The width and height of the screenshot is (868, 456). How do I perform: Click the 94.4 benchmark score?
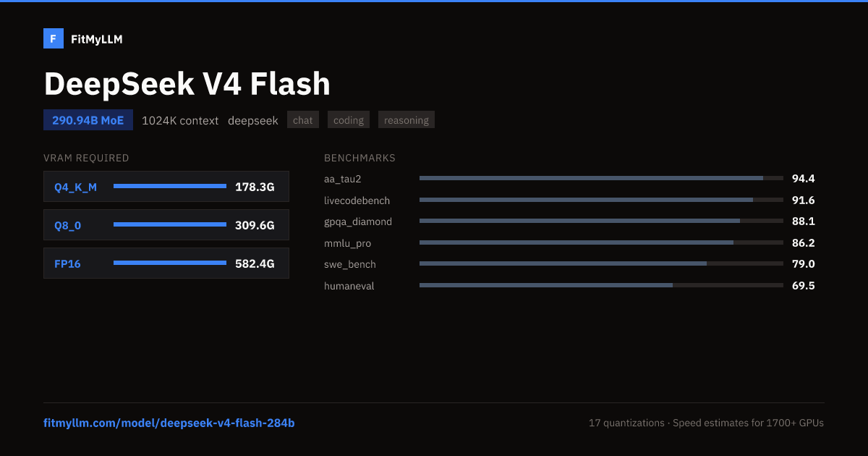pos(804,178)
